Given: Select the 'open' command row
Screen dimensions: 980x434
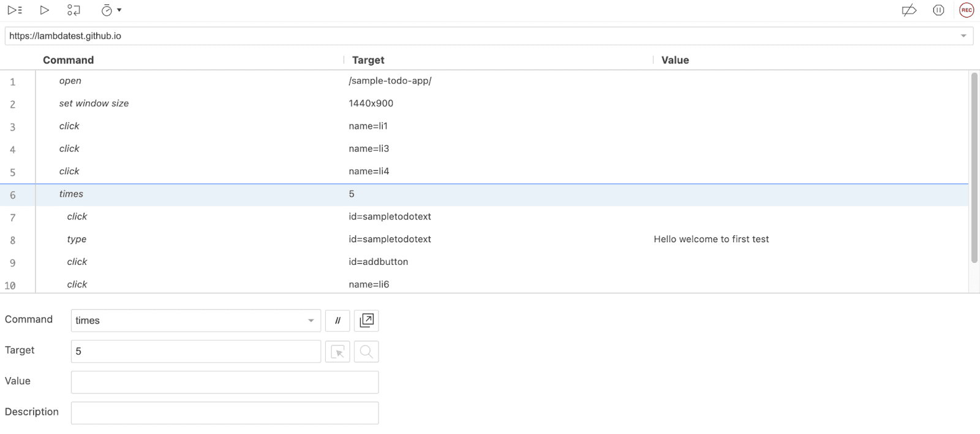Looking at the screenshot, I should pyautogui.click(x=245, y=81).
